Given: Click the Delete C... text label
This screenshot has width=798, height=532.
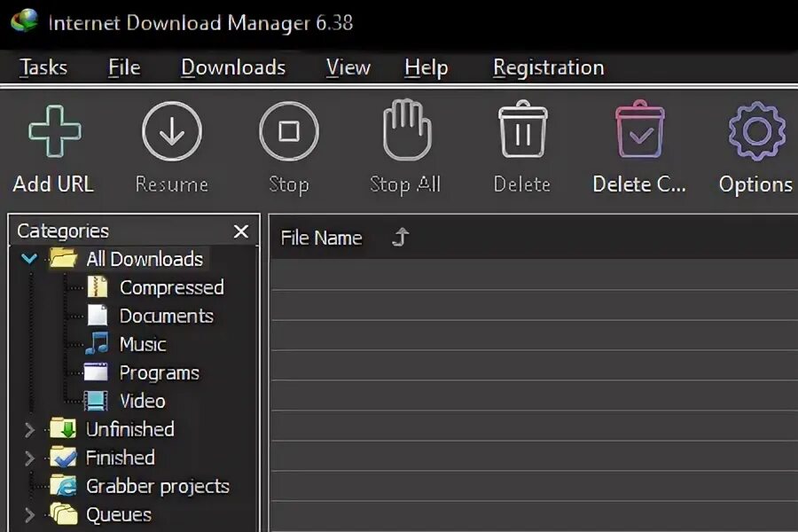Looking at the screenshot, I should click(x=639, y=184).
